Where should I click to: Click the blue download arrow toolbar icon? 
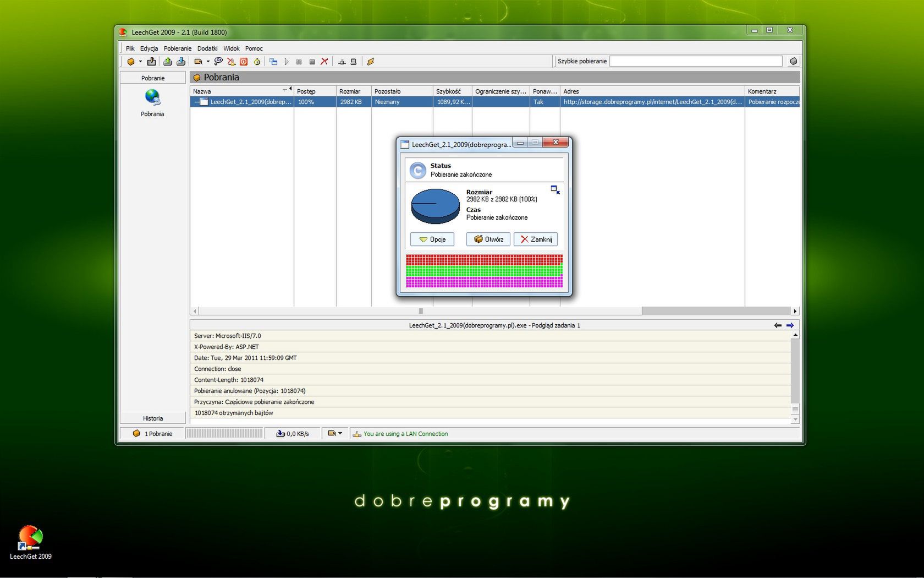tap(180, 62)
